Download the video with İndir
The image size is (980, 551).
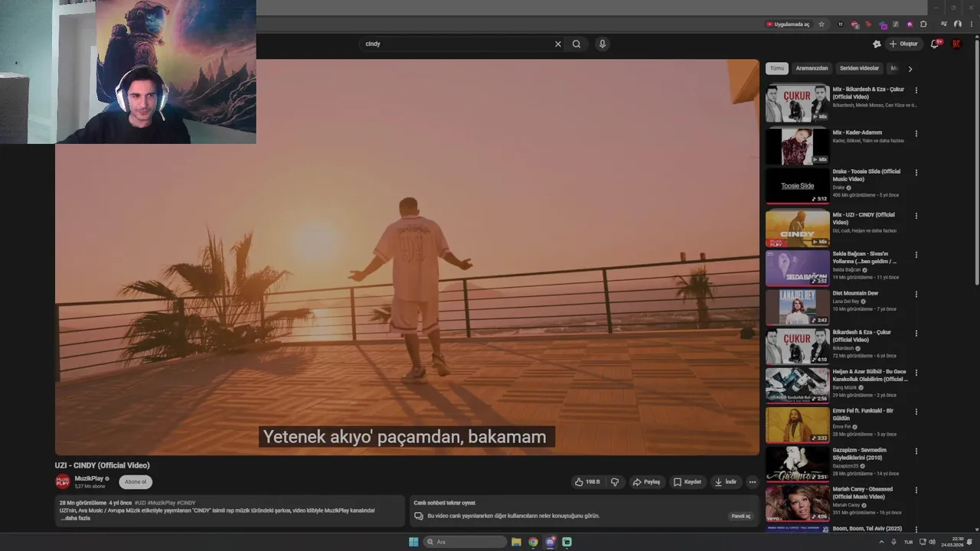coord(726,482)
